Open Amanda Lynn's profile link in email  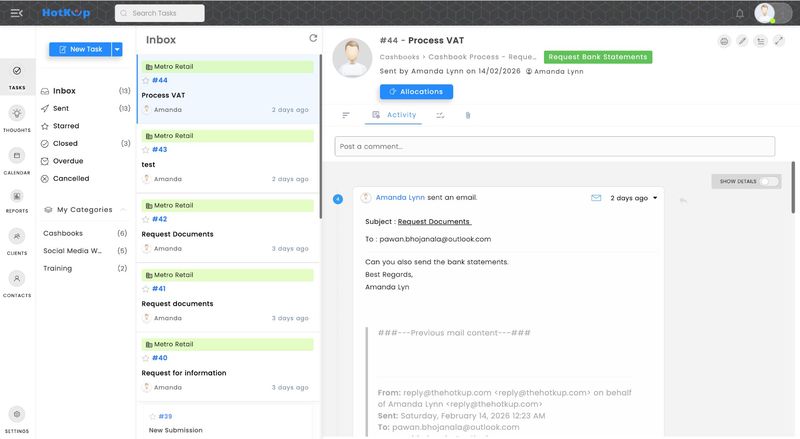[400, 198]
